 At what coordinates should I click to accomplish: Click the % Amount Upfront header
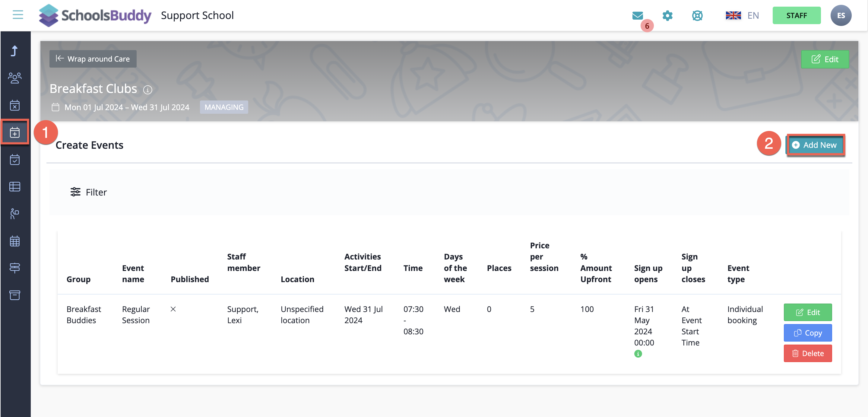(596, 268)
